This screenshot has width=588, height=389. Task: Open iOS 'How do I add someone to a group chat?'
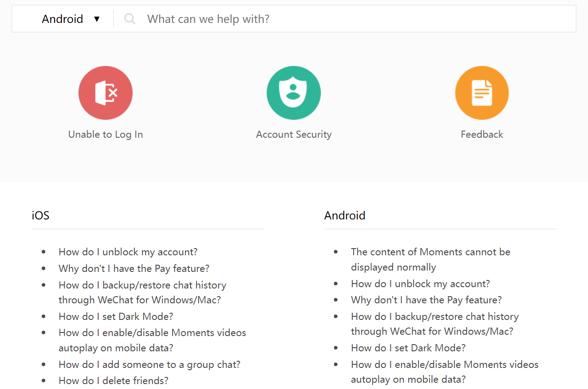149,364
